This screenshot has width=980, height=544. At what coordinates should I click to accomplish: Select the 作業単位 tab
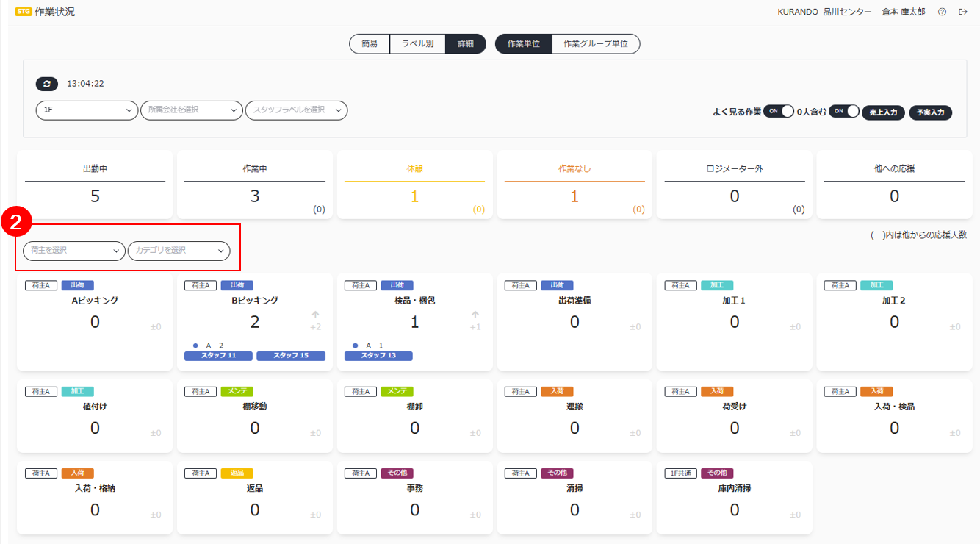coord(523,44)
